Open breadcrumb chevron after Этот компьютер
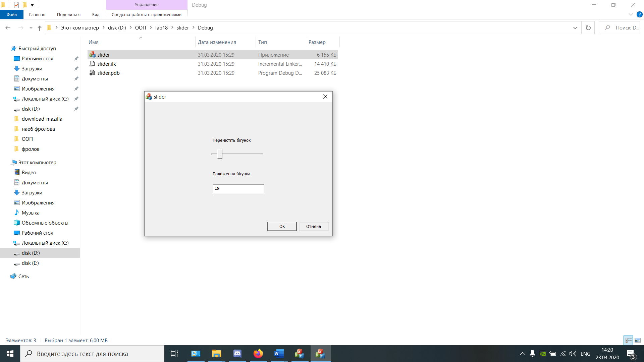Image resolution: width=644 pixels, height=362 pixels. (103, 27)
